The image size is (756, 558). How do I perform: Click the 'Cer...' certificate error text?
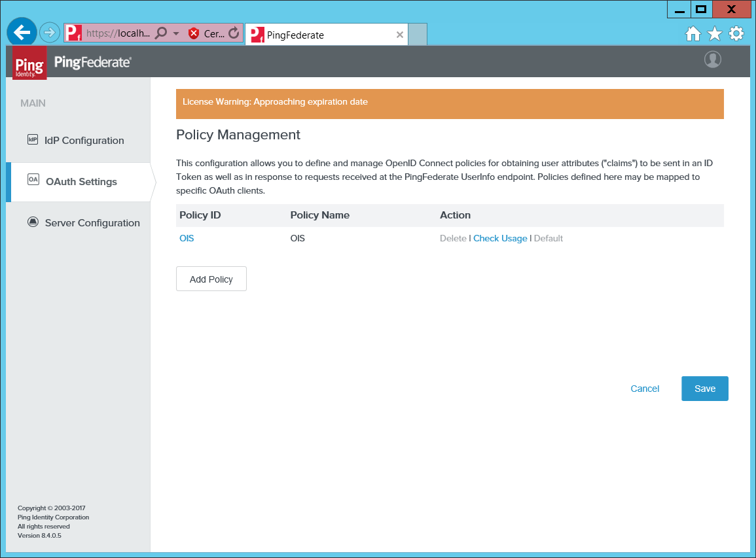tap(214, 34)
